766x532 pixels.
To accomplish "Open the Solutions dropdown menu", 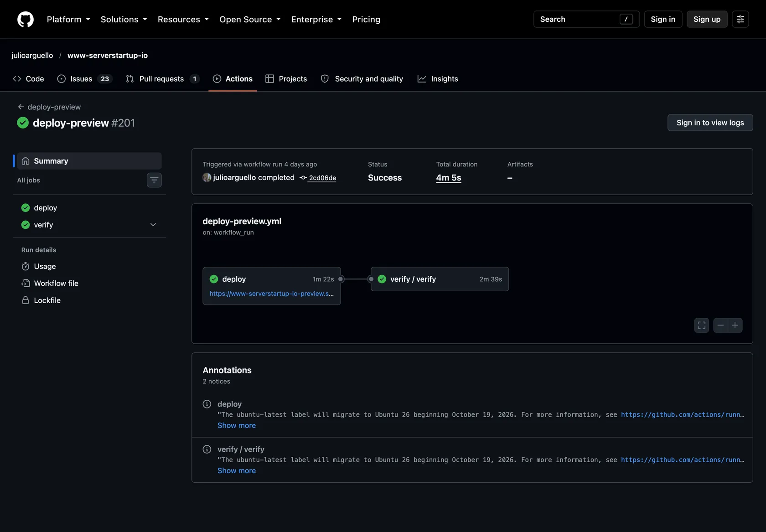I will pyautogui.click(x=124, y=19).
